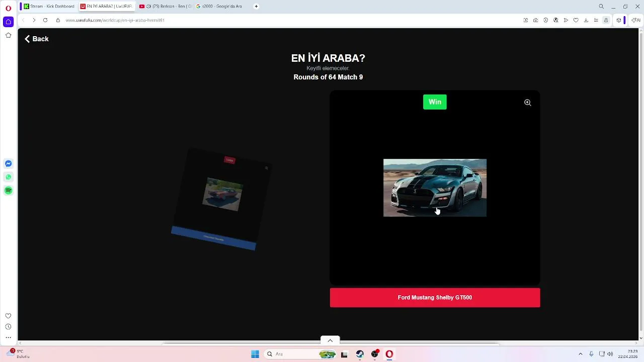Choose Ford Mustang Shelby GT500 button
The height and width of the screenshot is (362, 644).
[x=435, y=298]
